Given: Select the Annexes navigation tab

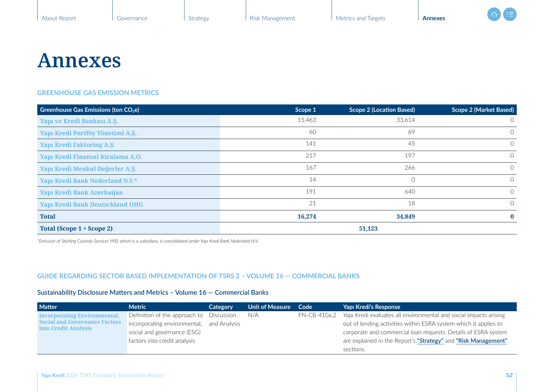Looking at the screenshot, I should [434, 18].
